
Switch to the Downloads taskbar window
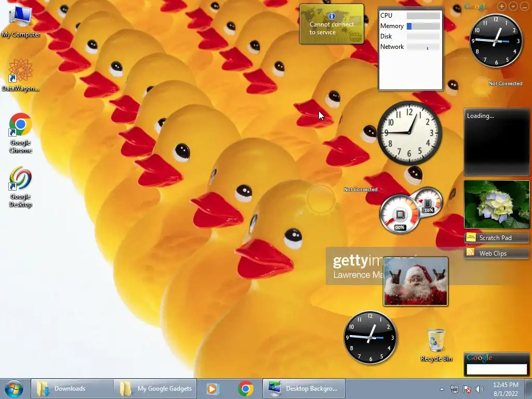click(x=72, y=389)
